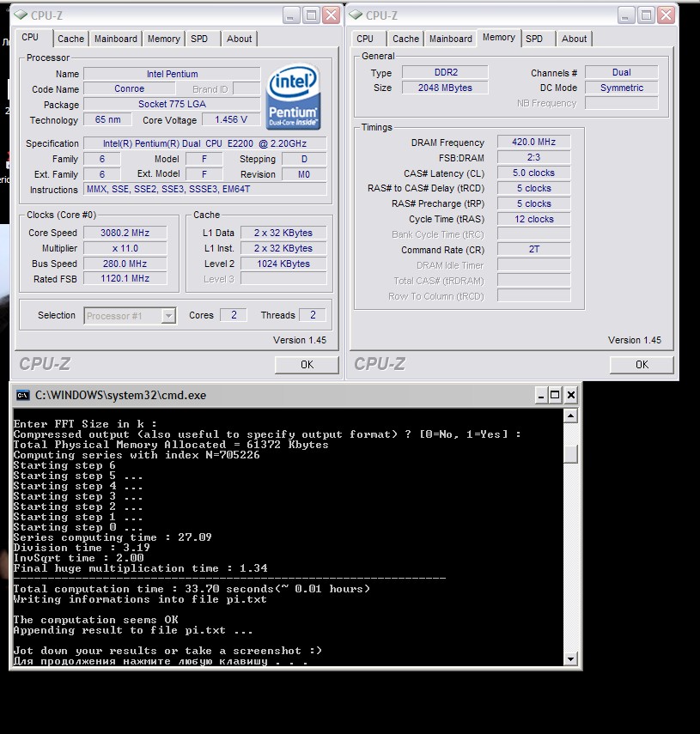700x734 pixels.
Task: Switch to Cache tab in left CPU-Z
Action: (70, 39)
